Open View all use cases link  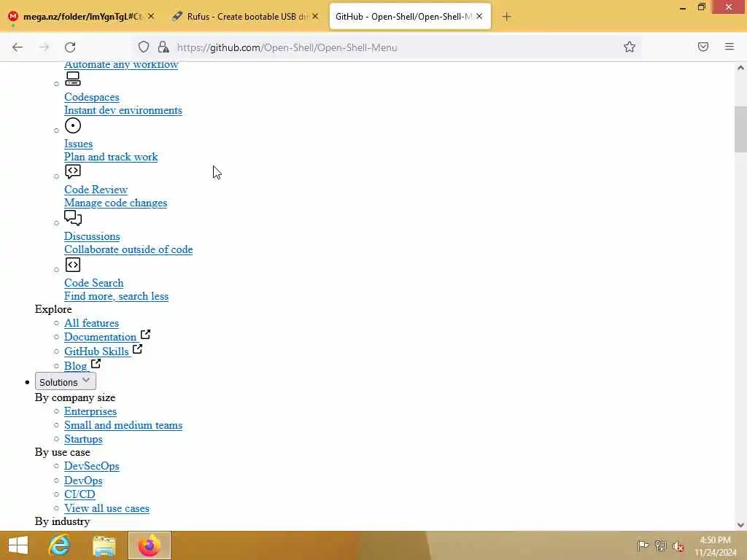point(107,508)
